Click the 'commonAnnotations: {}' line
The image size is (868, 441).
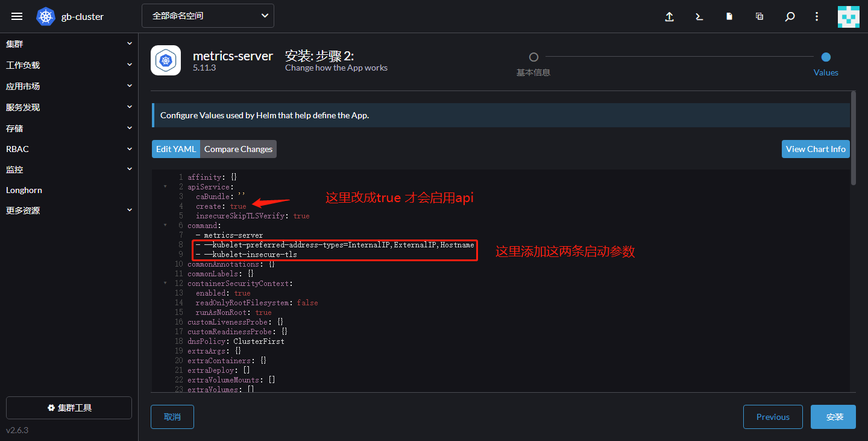click(231, 264)
